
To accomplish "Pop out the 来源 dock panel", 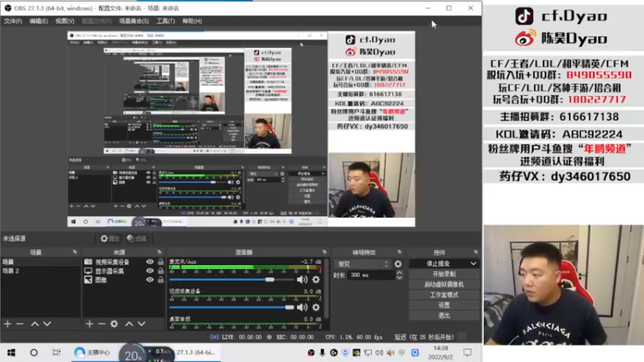I will 159,252.
